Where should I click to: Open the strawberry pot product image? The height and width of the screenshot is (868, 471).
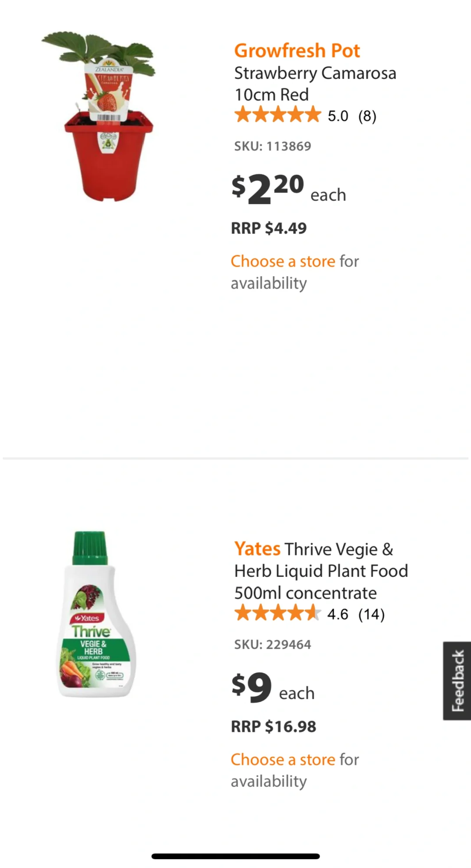coord(99,116)
